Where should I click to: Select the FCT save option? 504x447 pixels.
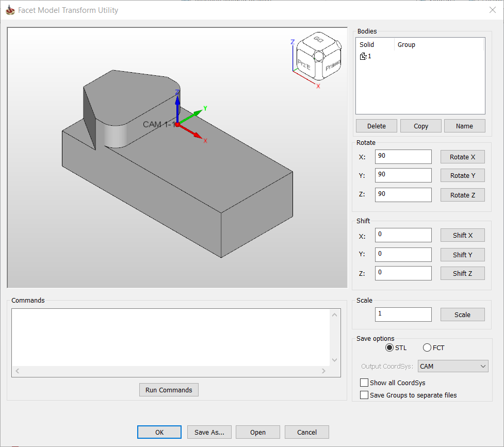[427, 348]
